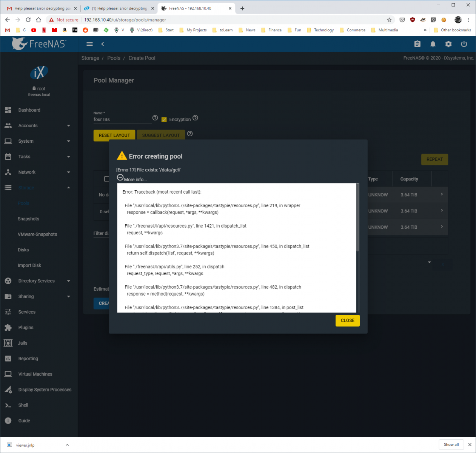The image size is (476, 453).
Task: Click the Plugins puzzle icon
Action: 8,327
